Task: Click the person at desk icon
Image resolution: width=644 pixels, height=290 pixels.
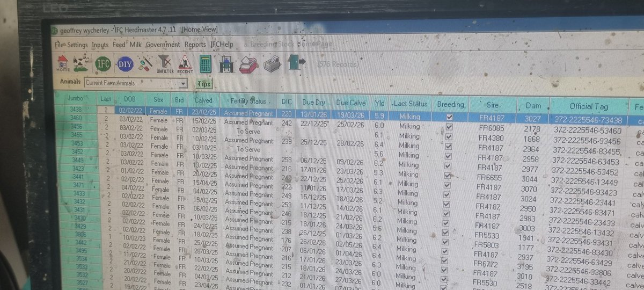Action: coord(226,64)
